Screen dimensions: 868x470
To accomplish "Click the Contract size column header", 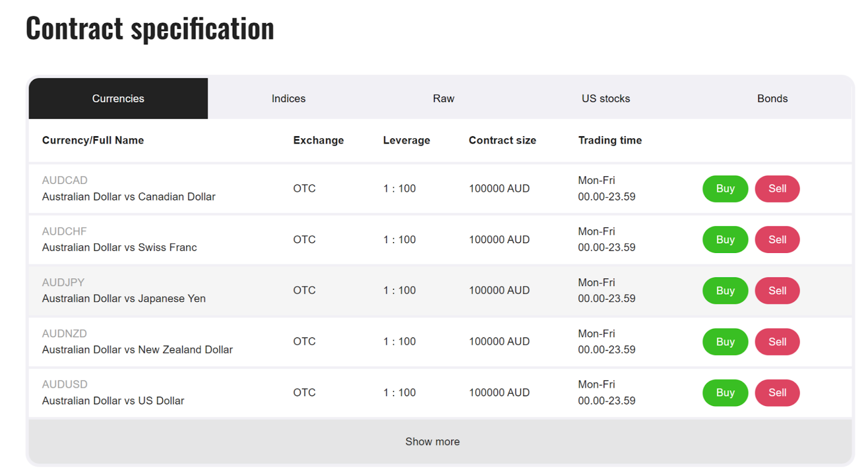I will click(502, 140).
